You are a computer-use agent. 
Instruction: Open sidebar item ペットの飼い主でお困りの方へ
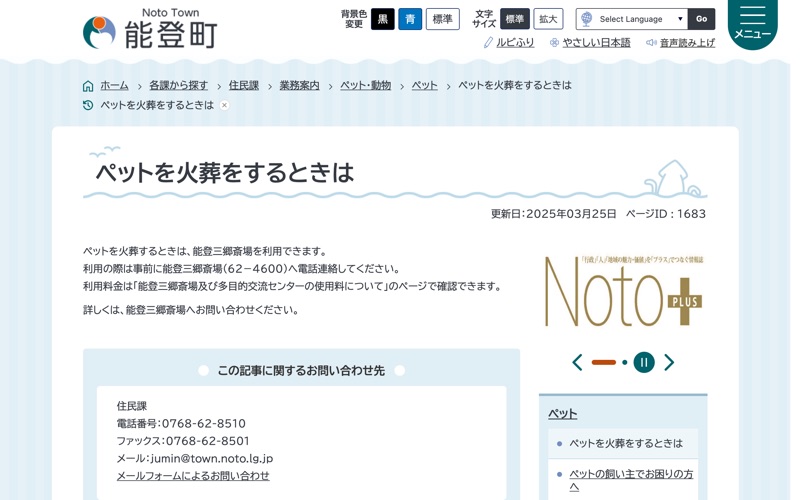click(x=631, y=480)
